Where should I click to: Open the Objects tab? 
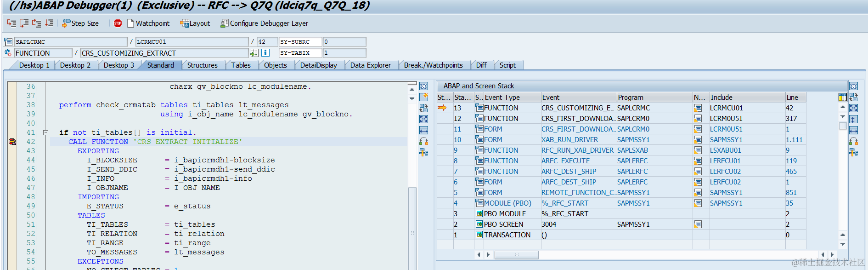click(x=275, y=65)
